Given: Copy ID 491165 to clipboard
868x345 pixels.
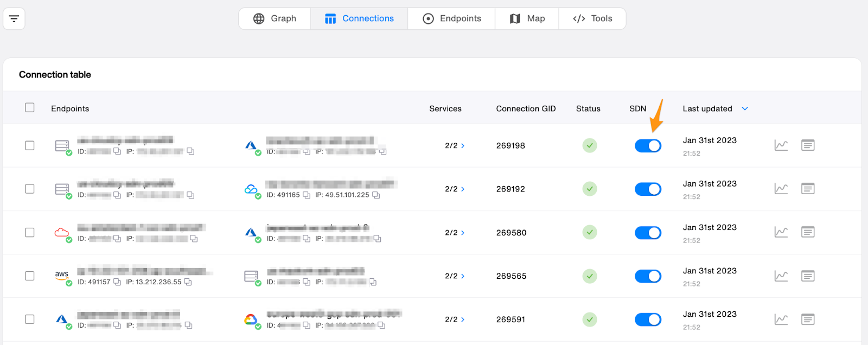Looking at the screenshot, I should (307, 195).
